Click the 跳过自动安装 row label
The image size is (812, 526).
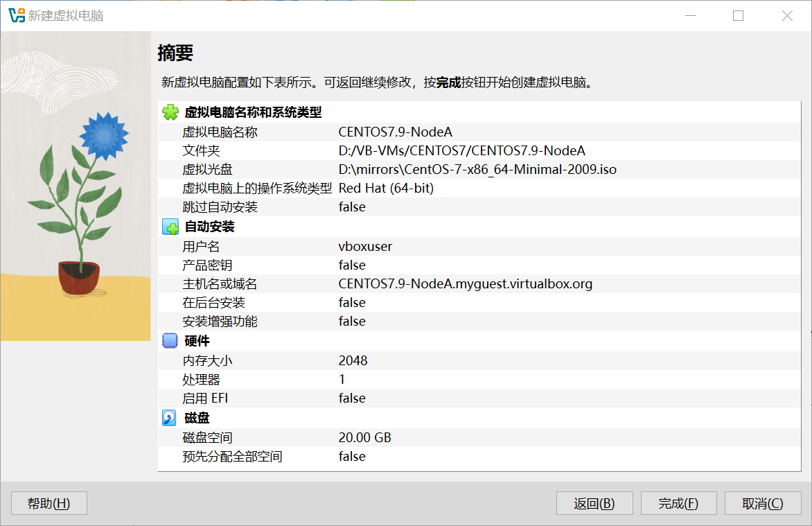(220, 207)
